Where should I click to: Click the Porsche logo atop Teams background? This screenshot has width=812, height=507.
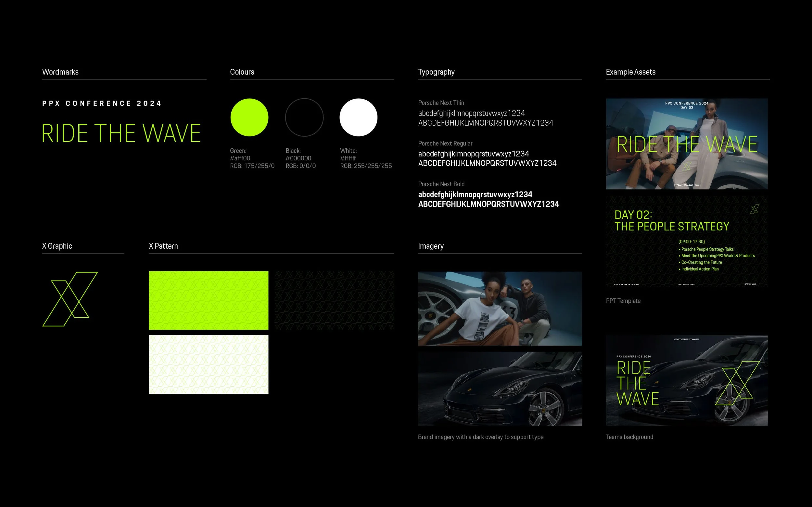pyautogui.click(x=687, y=339)
